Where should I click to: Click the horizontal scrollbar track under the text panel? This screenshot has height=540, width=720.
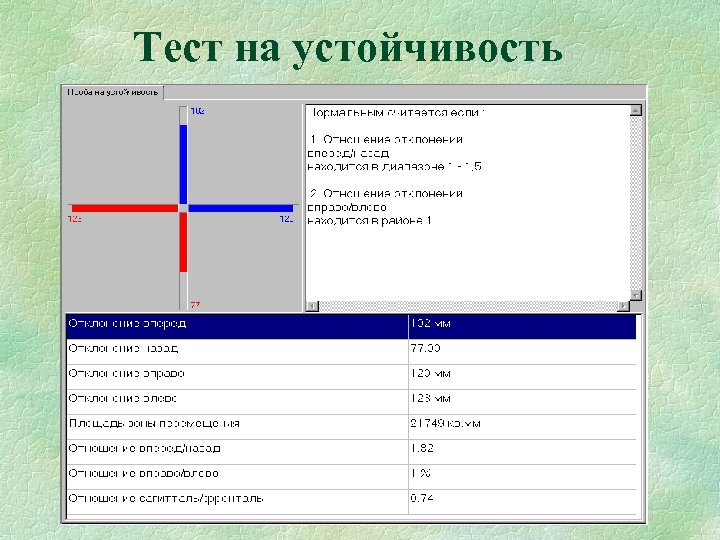pos(468,306)
